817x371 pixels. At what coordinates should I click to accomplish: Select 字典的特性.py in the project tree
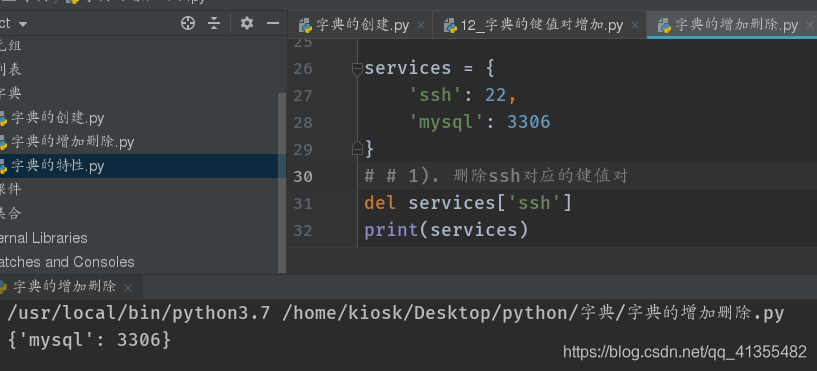click(x=57, y=166)
